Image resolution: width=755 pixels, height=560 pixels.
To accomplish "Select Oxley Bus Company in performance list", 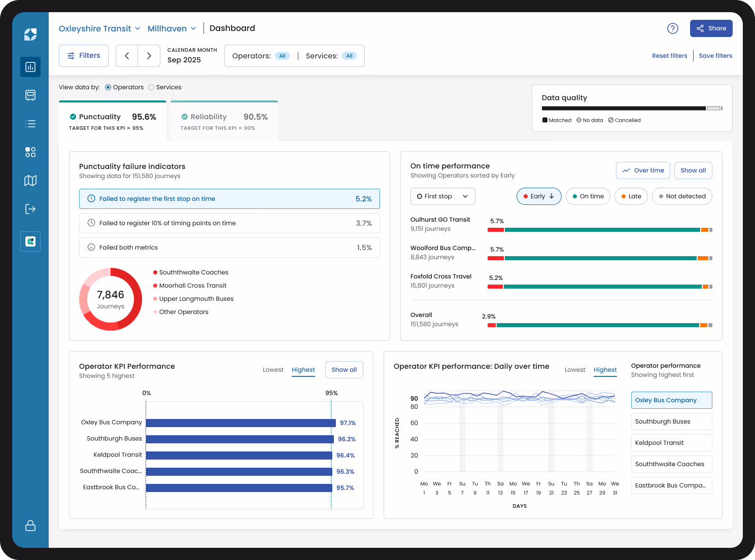I will pos(671,400).
